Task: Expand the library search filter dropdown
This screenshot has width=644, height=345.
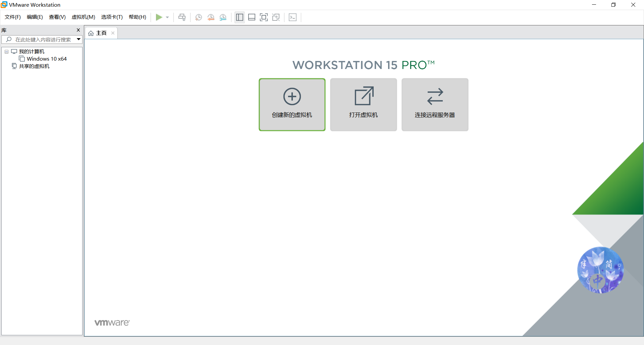Action: pyautogui.click(x=78, y=40)
